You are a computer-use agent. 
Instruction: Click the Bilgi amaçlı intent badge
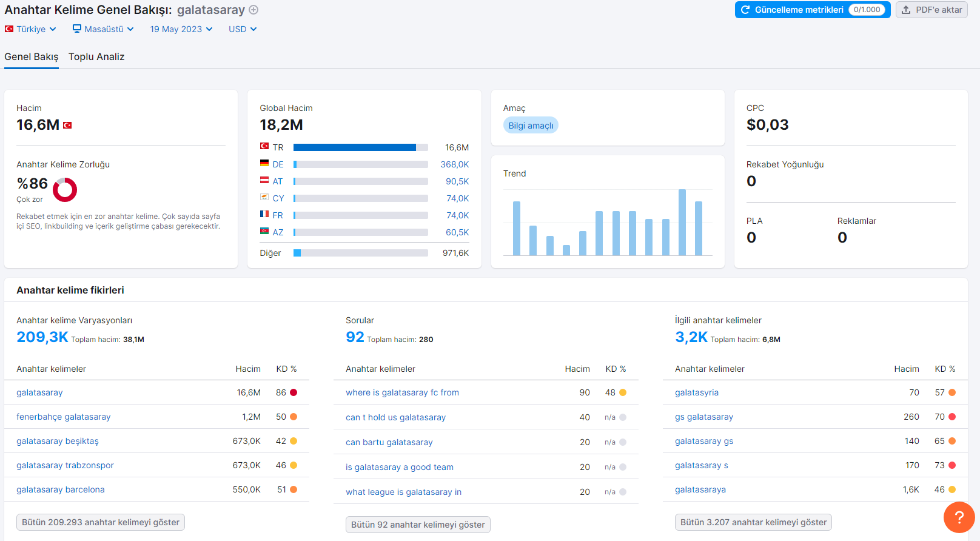pos(531,126)
